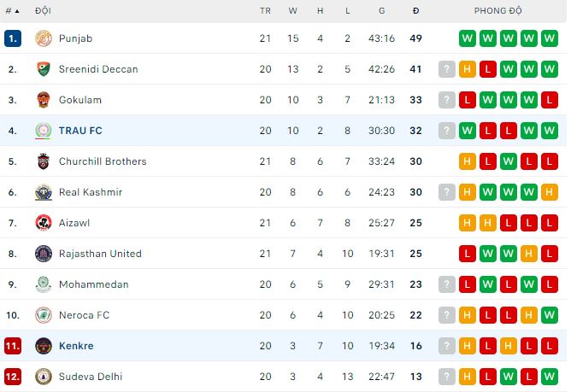Click the PHONG ĐỘ form column header
This screenshot has width=571, height=392.
tap(497, 11)
